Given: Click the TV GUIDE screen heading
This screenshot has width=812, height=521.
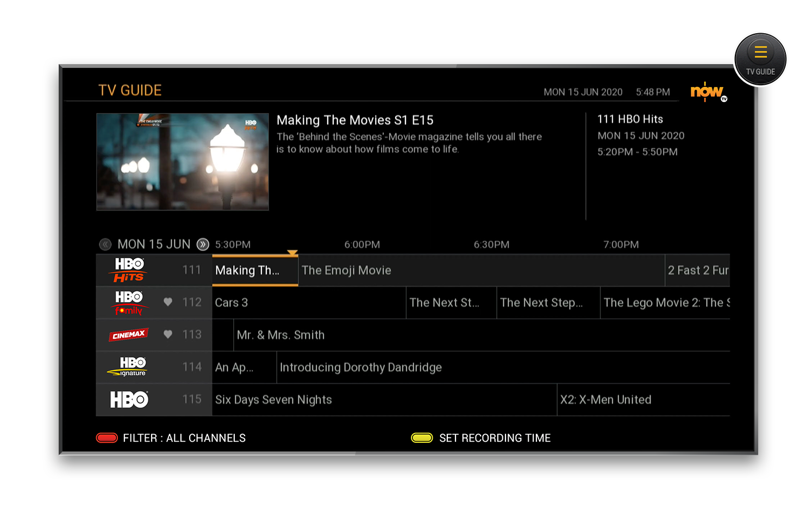Looking at the screenshot, I should pos(130,90).
